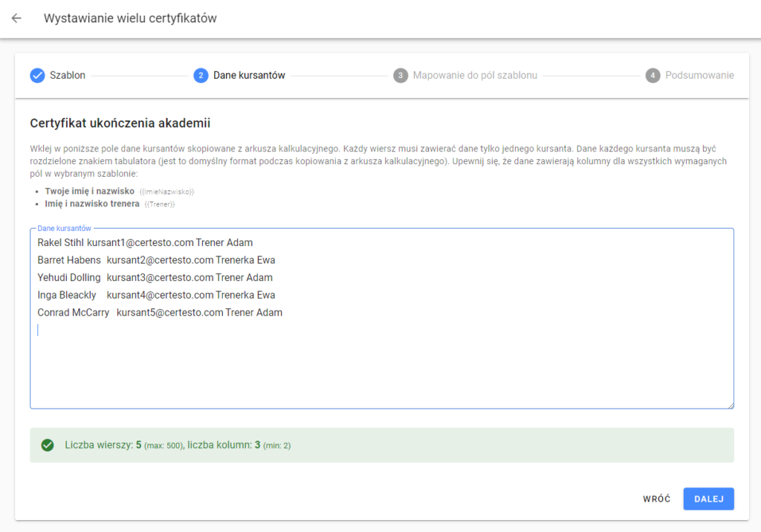The image size is (761, 532).
Task: Select the Dane kursantów step label
Action: pos(249,75)
